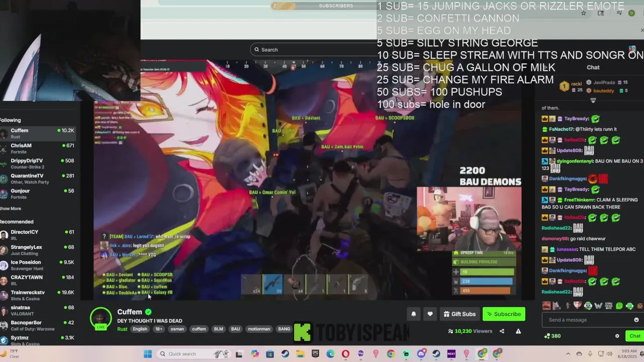This screenshot has height=362, width=644.
Task: Open Gunjour channel in sidebar
Action: [x=38, y=194]
